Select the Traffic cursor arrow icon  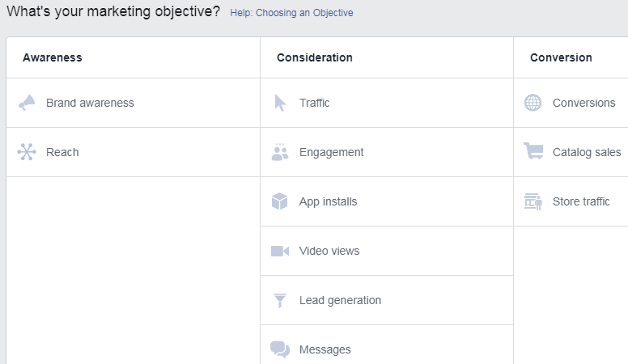coord(280,103)
